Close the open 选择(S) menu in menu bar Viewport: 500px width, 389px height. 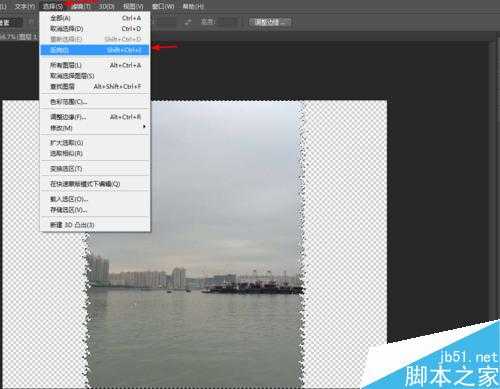pyautogui.click(x=53, y=6)
